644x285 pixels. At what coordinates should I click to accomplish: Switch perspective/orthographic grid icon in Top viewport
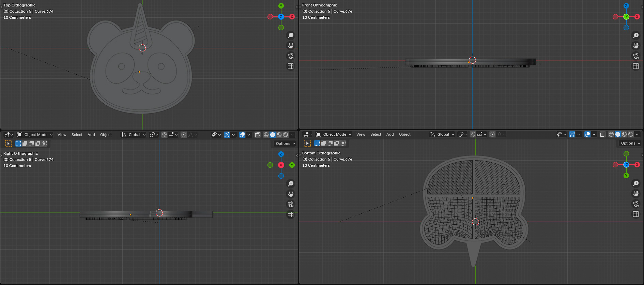291,66
